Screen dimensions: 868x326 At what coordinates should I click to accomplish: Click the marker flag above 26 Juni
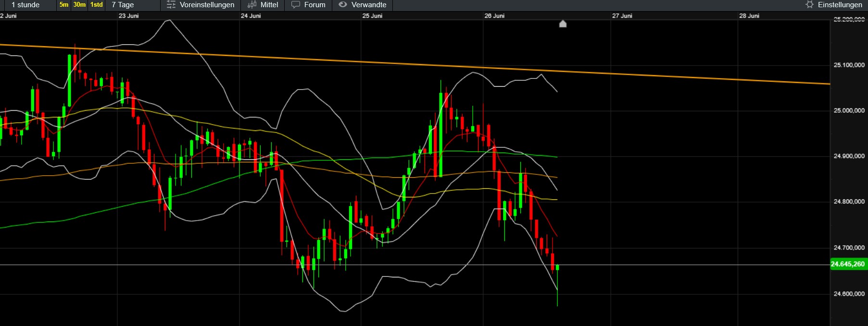point(563,24)
